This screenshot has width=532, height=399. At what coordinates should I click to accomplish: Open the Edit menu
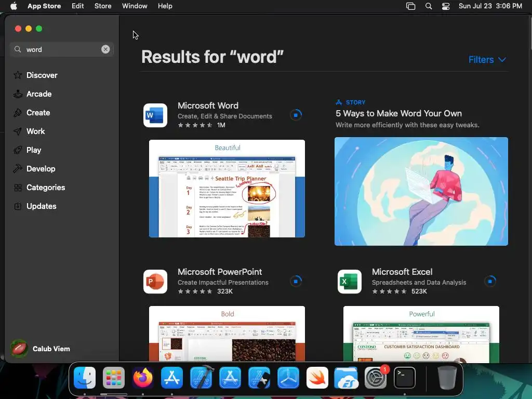tap(78, 6)
